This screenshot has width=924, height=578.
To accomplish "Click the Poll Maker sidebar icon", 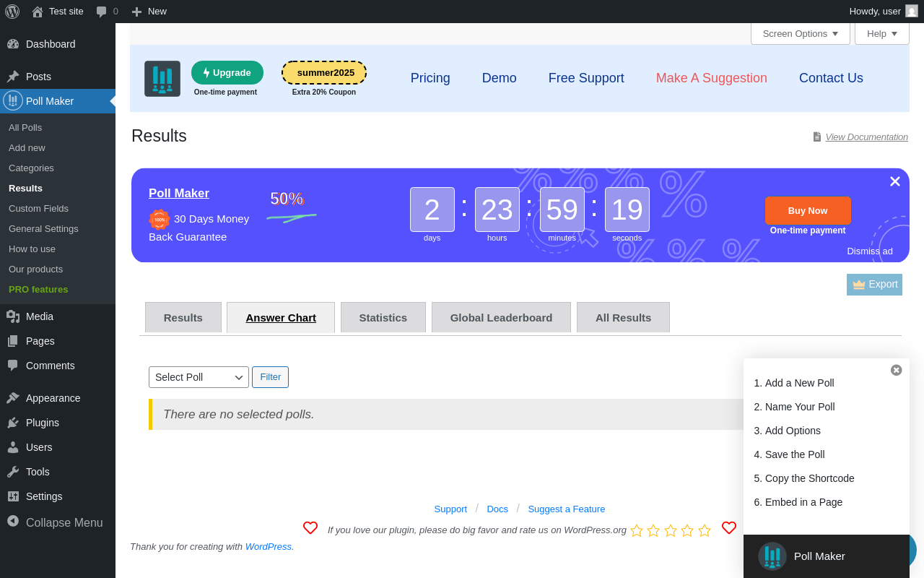I will point(13,100).
